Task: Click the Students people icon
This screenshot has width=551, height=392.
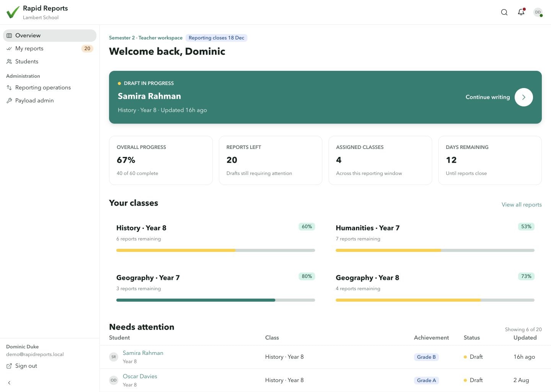Action: coord(9,62)
